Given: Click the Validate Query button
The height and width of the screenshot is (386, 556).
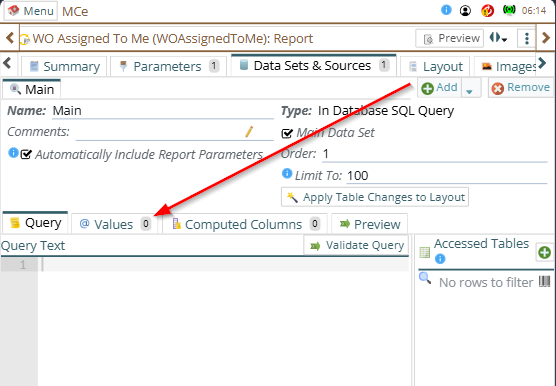Looking at the screenshot, I should tap(356, 245).
